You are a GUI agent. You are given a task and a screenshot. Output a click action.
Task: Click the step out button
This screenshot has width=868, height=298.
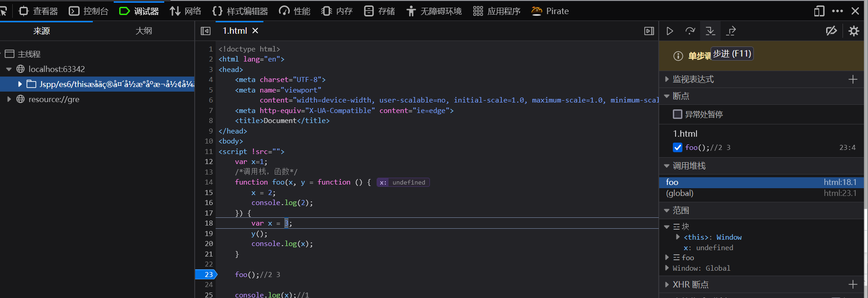[x=731, y=31]
